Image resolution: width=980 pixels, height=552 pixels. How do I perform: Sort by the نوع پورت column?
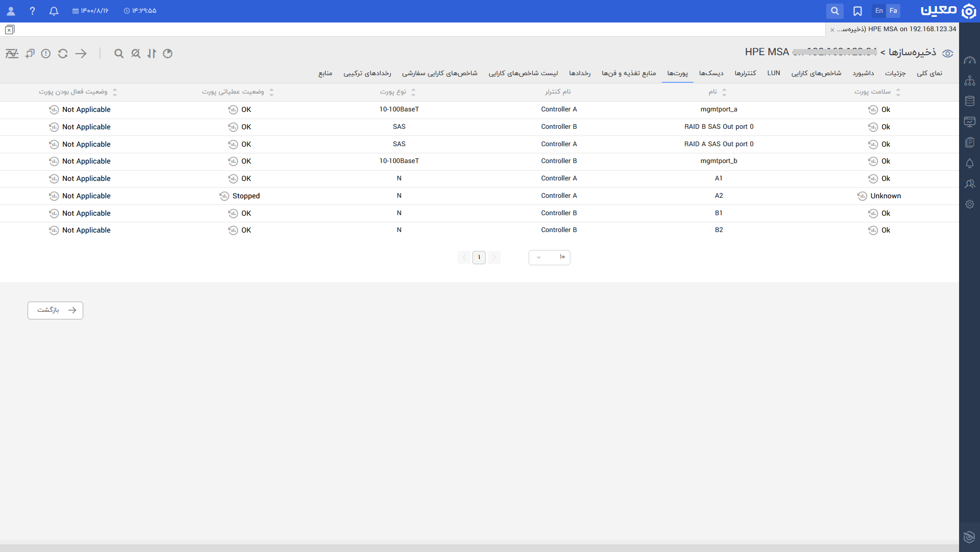tap(413, 92)
